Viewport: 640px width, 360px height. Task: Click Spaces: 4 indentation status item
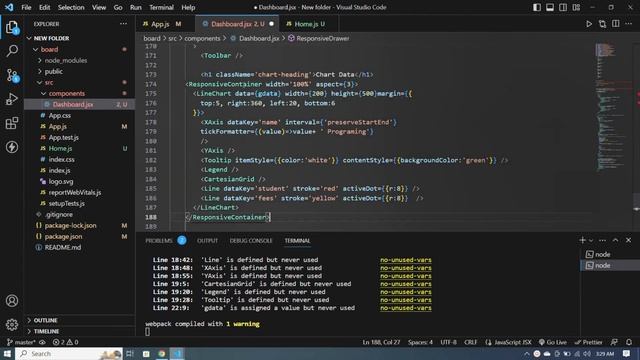pyautogui.click(x=420, y=342)
